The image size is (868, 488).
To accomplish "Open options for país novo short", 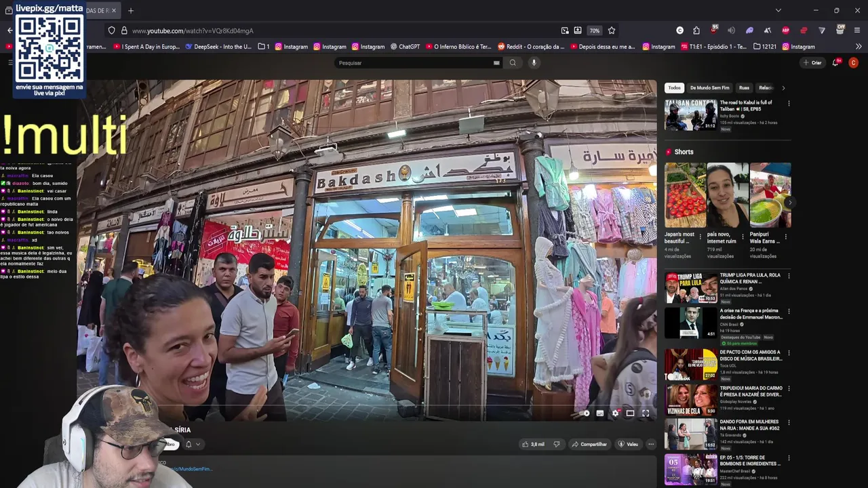I will click(x=744, y=238).
